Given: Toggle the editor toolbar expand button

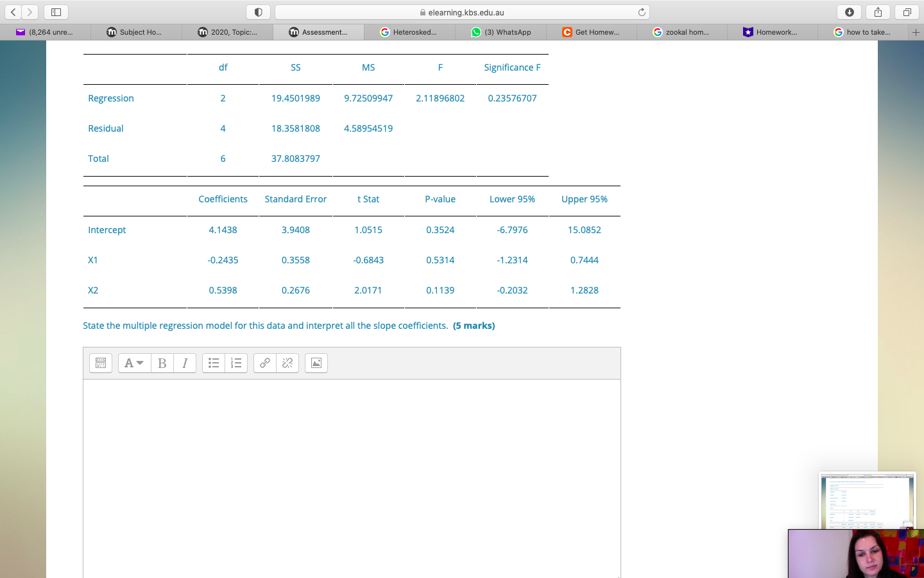Looking at the screenshot, I should click(101, 363).
